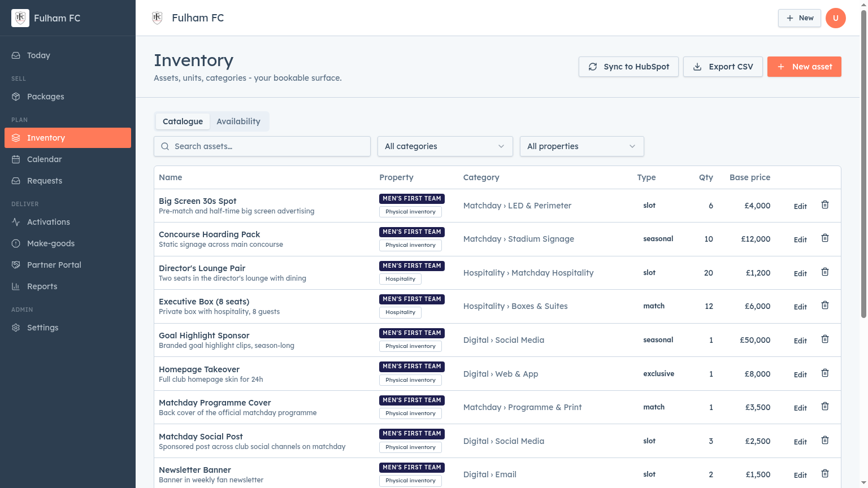Click the Base price column header

(x=750, y=177)
